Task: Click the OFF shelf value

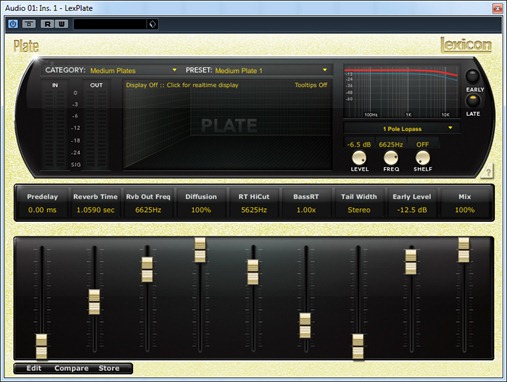Action: 422,144
